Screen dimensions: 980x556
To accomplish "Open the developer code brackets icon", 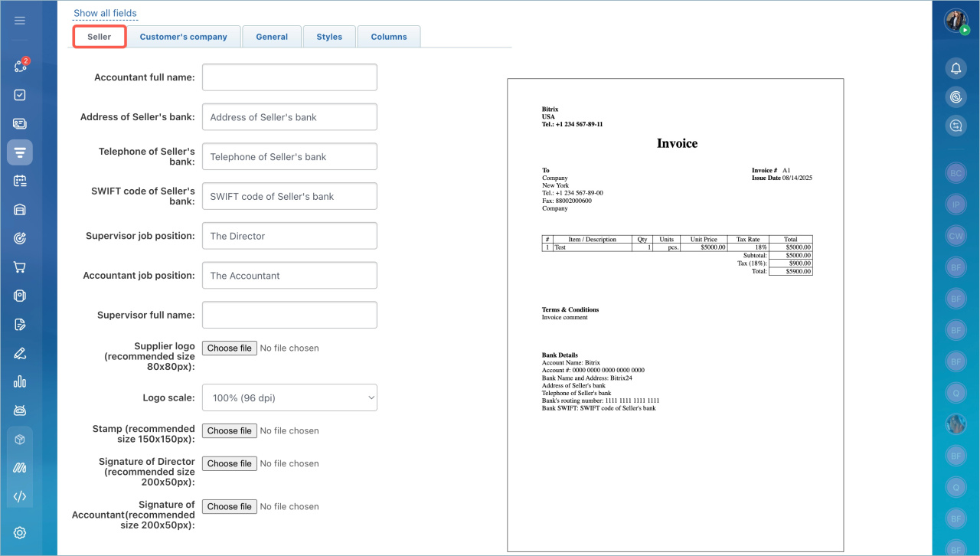I will 20,496.
